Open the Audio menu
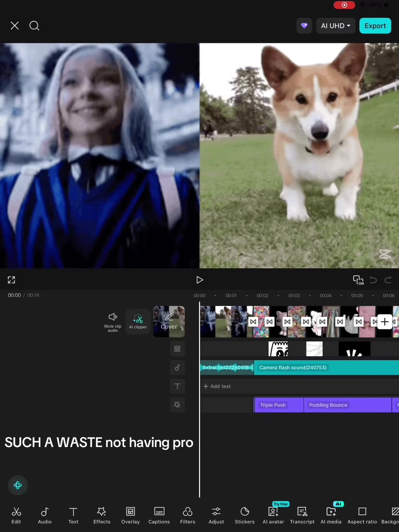The image size is (399, 532). click(45, 515)
